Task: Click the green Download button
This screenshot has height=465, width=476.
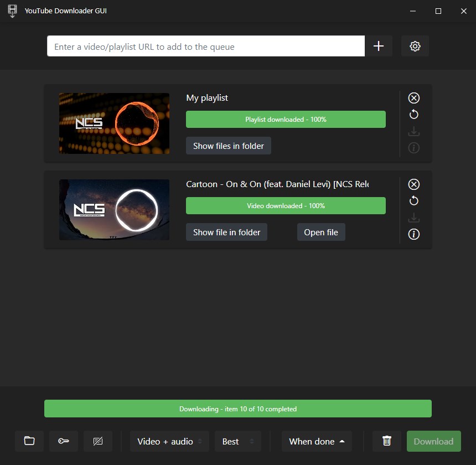Action: click(x=433, y=441)
